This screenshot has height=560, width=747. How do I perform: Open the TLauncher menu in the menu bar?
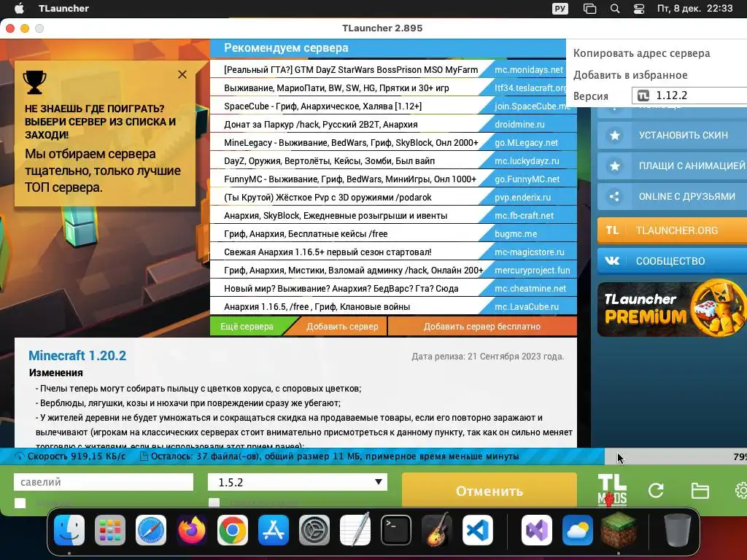64,9
